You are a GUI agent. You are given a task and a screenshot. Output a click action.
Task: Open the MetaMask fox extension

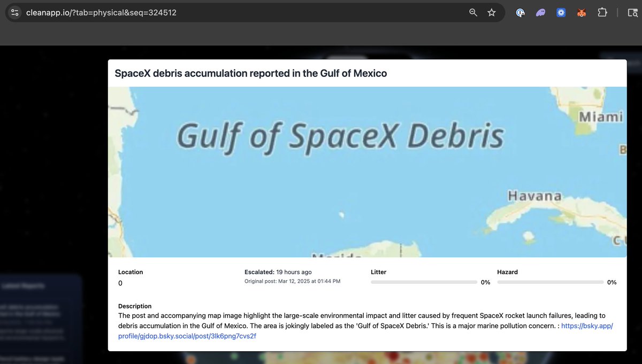coord(581,12)
